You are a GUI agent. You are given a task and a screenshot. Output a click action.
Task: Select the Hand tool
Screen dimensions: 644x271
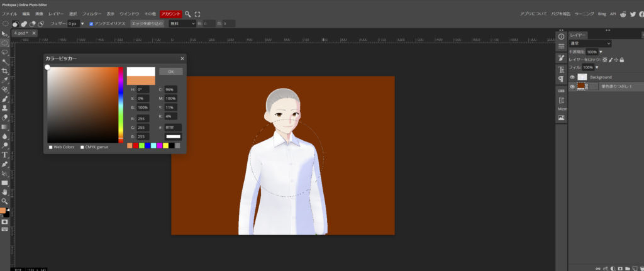(x=5, y=191)
